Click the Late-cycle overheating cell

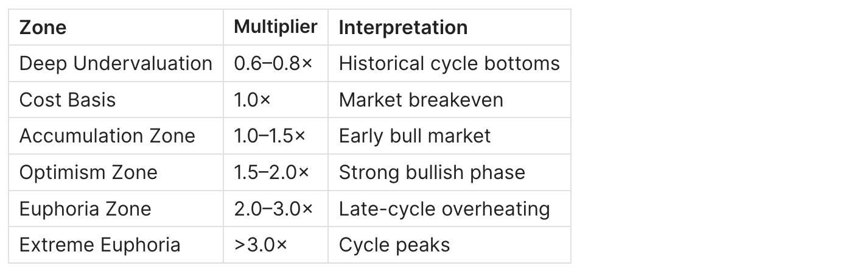click(444, 209)
